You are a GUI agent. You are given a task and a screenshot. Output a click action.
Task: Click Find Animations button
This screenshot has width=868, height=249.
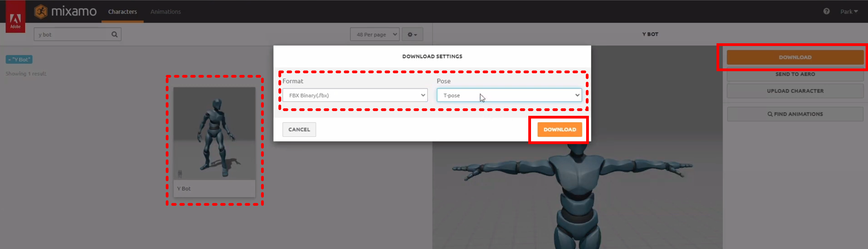(795, 114)
